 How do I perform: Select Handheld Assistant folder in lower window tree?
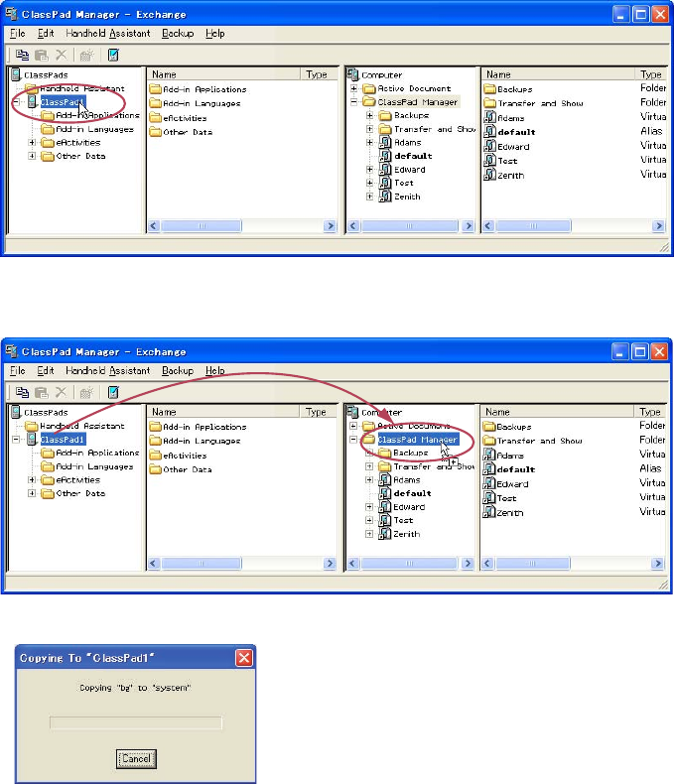coord(82,426)
